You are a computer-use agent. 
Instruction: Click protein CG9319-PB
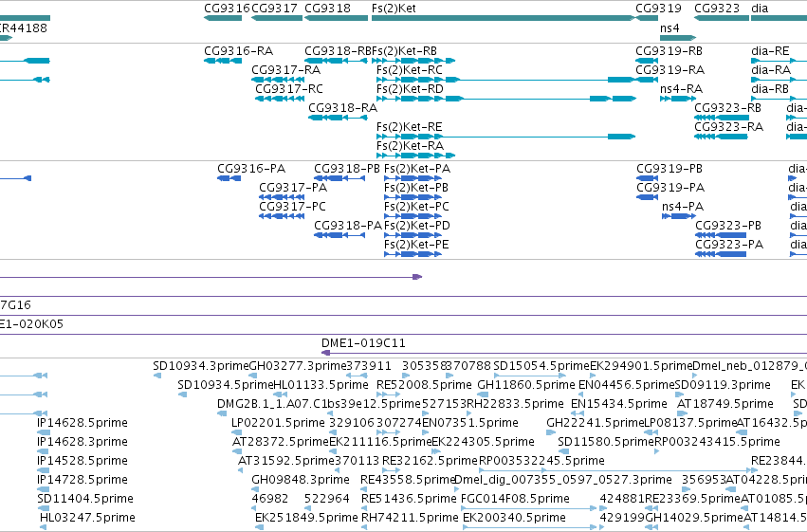click(648, 178)
